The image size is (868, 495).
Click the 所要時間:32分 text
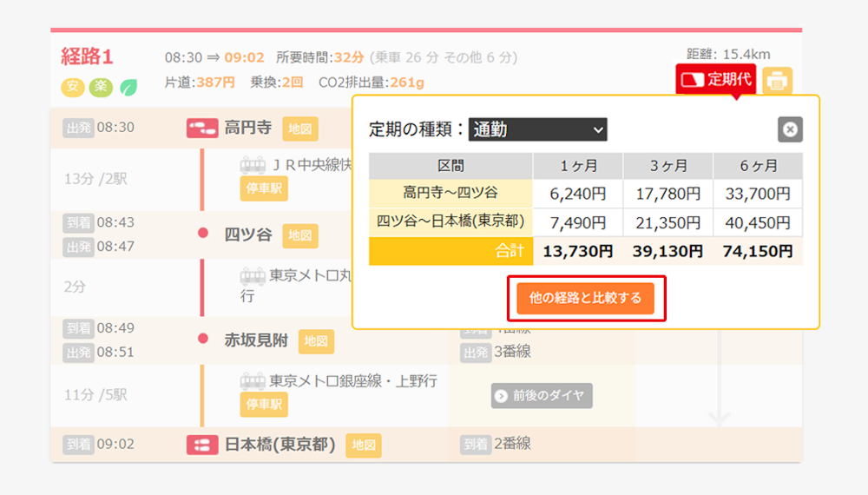[320, 57]
